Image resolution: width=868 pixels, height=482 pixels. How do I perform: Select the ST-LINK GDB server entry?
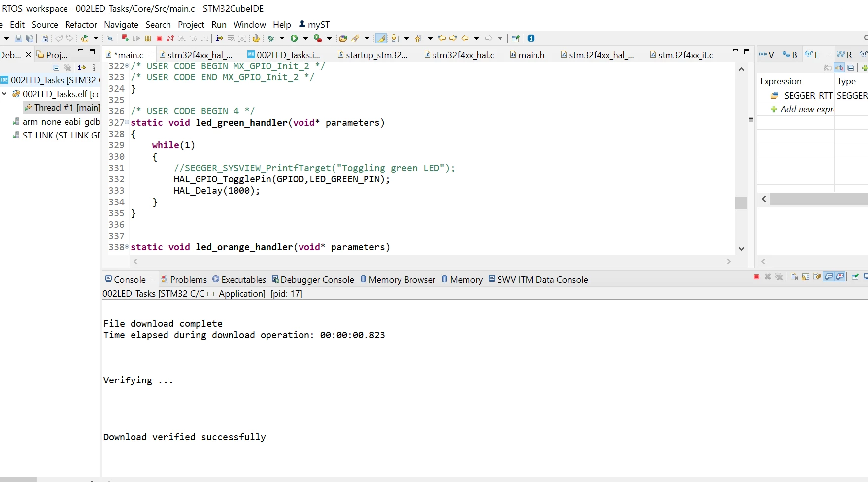click(56, 135)
